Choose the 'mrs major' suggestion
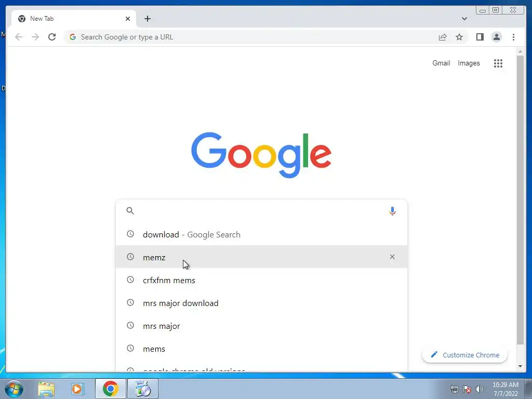 pyautogui.click(x=262, y=326)
